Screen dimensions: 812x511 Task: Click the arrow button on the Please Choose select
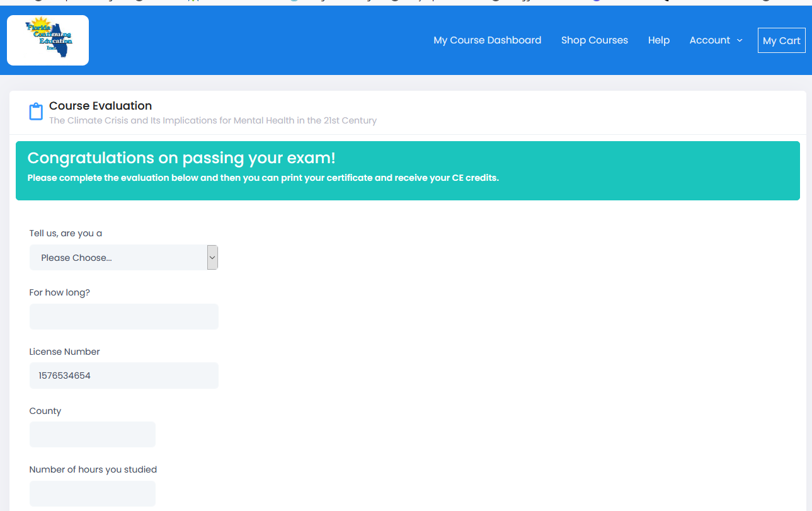[212, 258]
